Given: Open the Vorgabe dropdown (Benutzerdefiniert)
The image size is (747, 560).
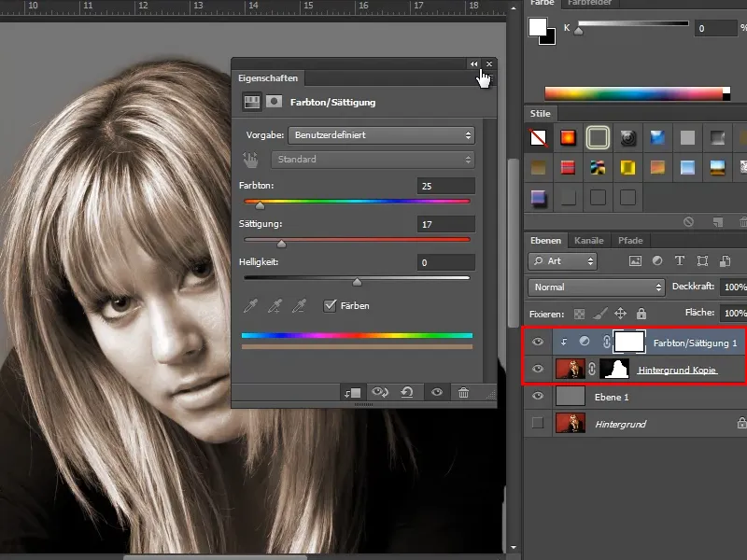Looking at the screenshot, I should point(381,135).
